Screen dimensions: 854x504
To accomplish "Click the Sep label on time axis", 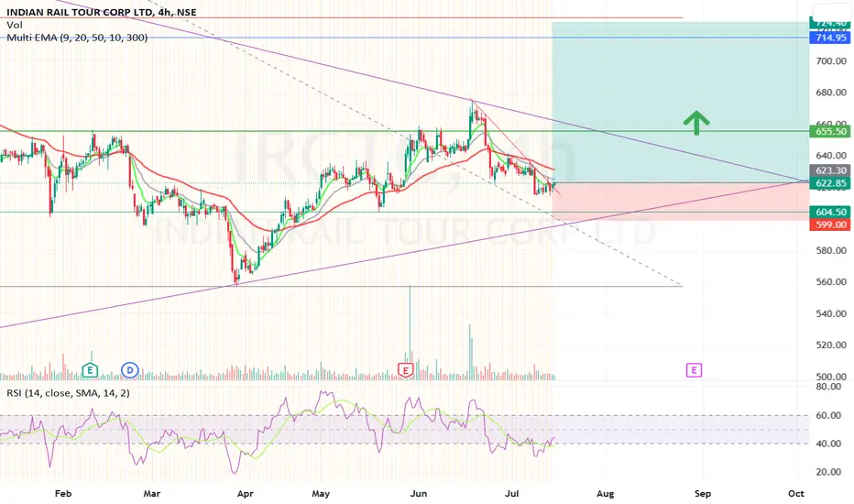I will point(703,494).
